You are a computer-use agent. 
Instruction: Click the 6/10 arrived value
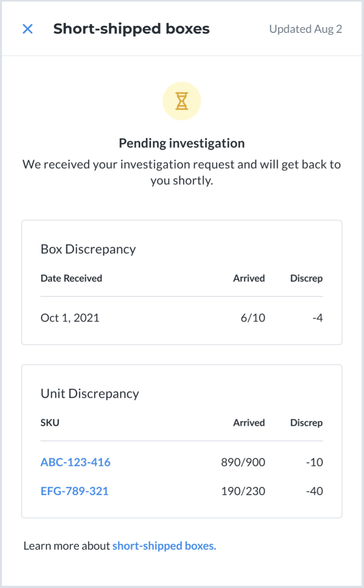pos(253,318)
